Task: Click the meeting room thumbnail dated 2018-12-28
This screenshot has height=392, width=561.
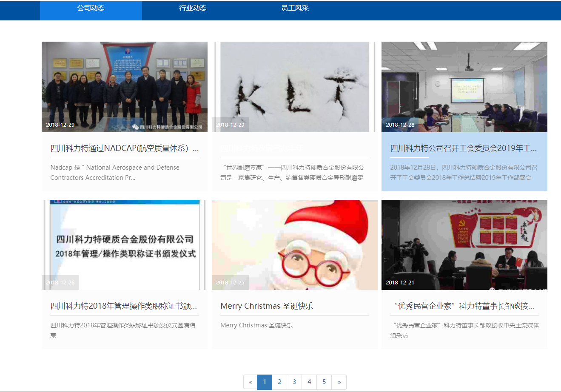Action: point(464,87)
